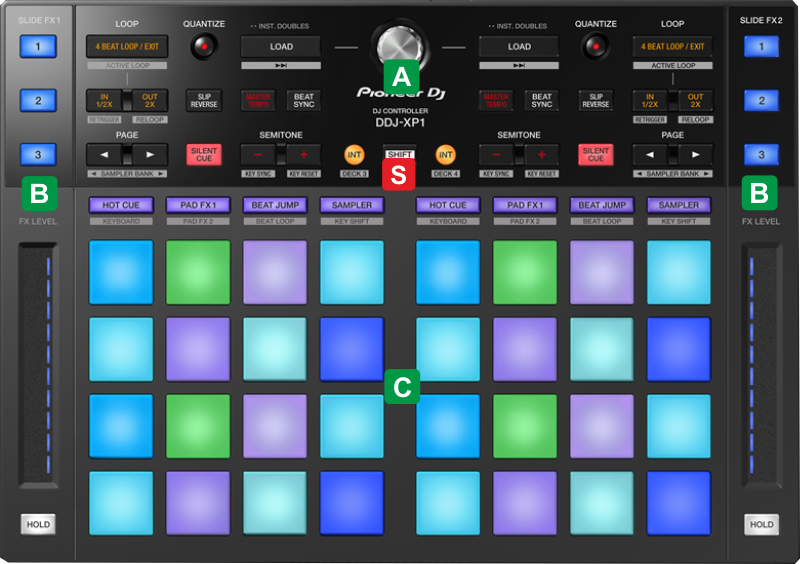Click SLIDE FX2 button 1

(761, 46)
